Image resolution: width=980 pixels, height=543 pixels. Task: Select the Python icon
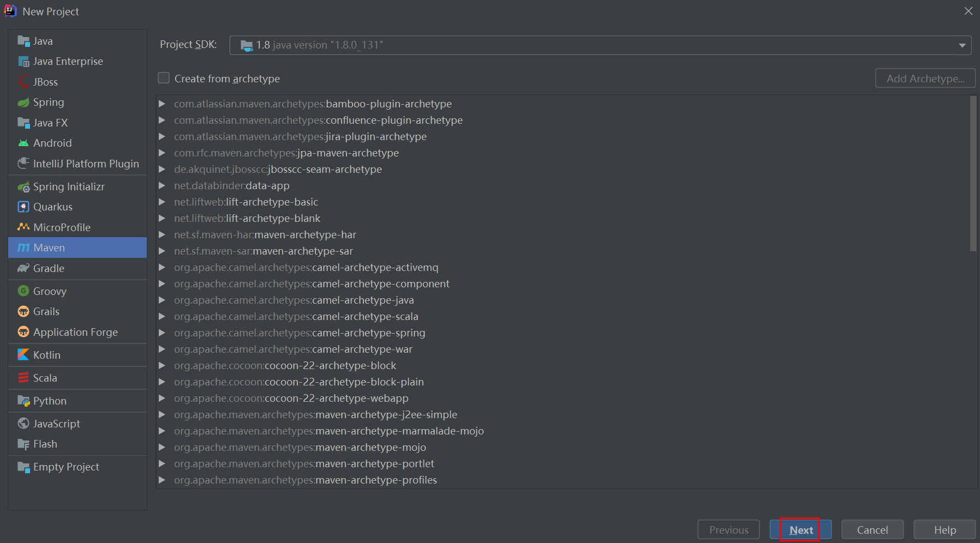pyautogui.click(x=23, y=401)
